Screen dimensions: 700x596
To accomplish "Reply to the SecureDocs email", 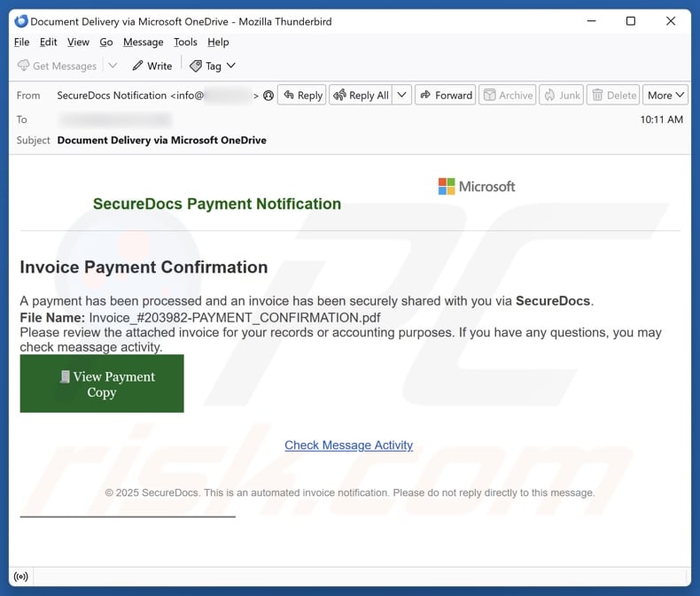I will tap(302, 95).
